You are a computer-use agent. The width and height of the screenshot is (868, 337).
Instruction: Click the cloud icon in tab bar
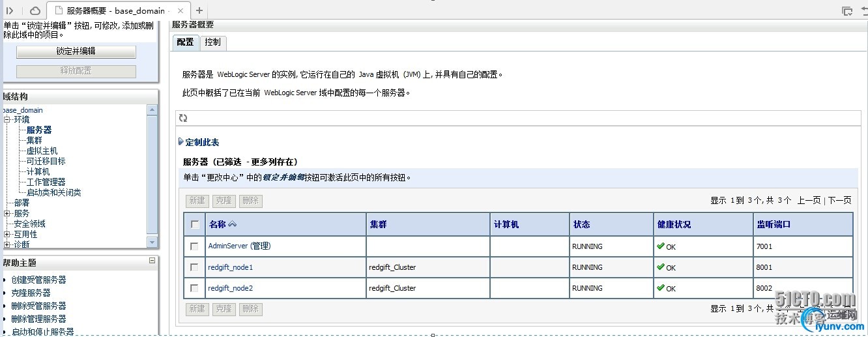35,10
